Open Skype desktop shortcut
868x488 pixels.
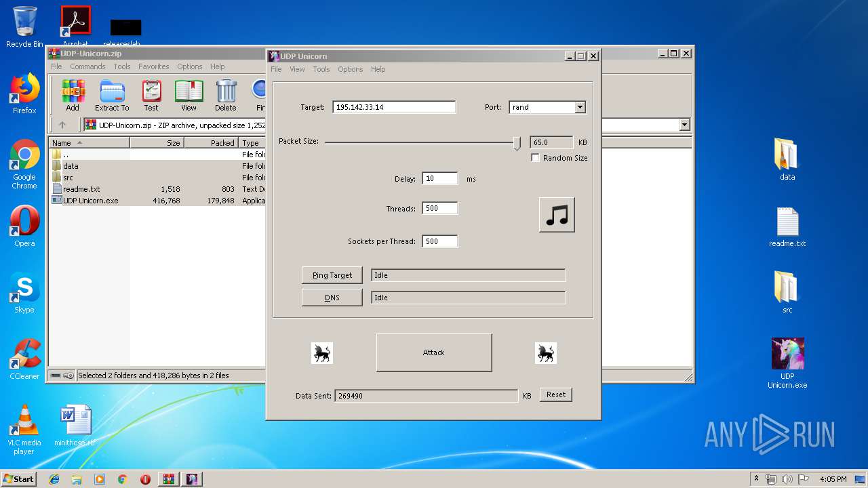(24, 293)
